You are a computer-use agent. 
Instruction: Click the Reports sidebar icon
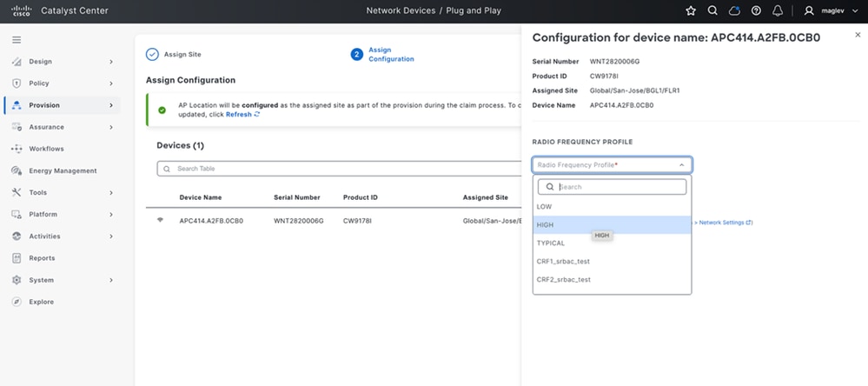pos(17,258)
